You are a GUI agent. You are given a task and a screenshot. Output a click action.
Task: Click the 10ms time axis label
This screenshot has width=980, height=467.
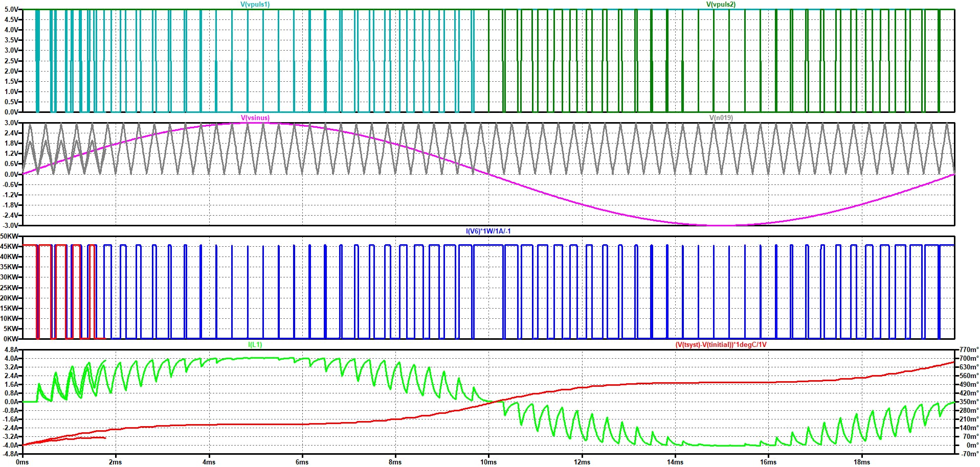click(488, 462)
